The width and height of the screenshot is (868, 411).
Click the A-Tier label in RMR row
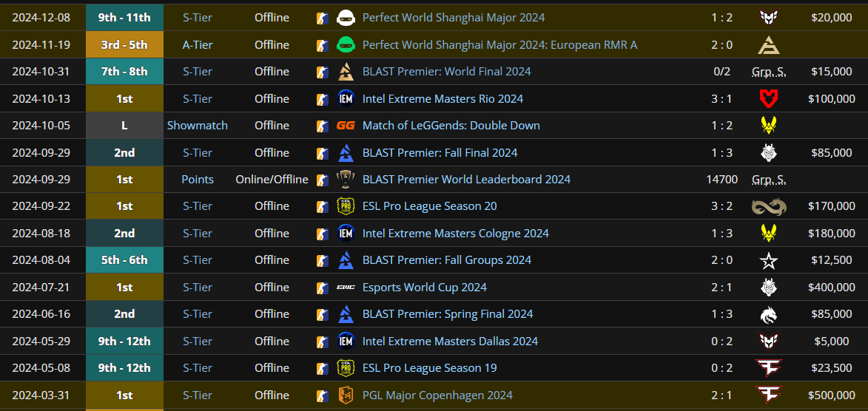(198, 45)
